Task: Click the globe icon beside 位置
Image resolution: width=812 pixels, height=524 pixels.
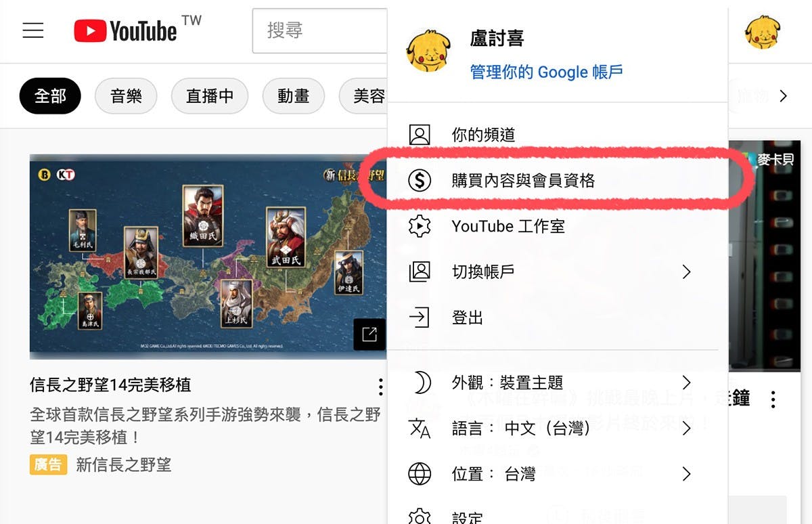Action: (x=420, y=474)
